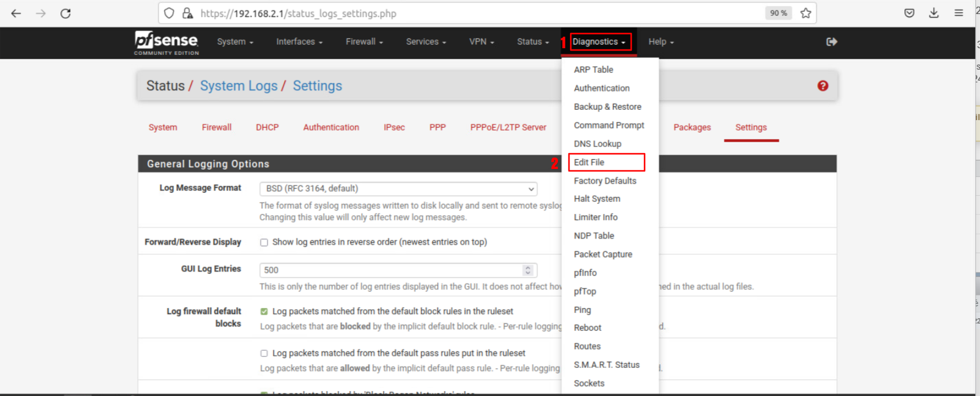The width and height of the screenshot is (980, 396).
Task: Choose Packet Capture in the menu
Action: (x=603, y=254)
